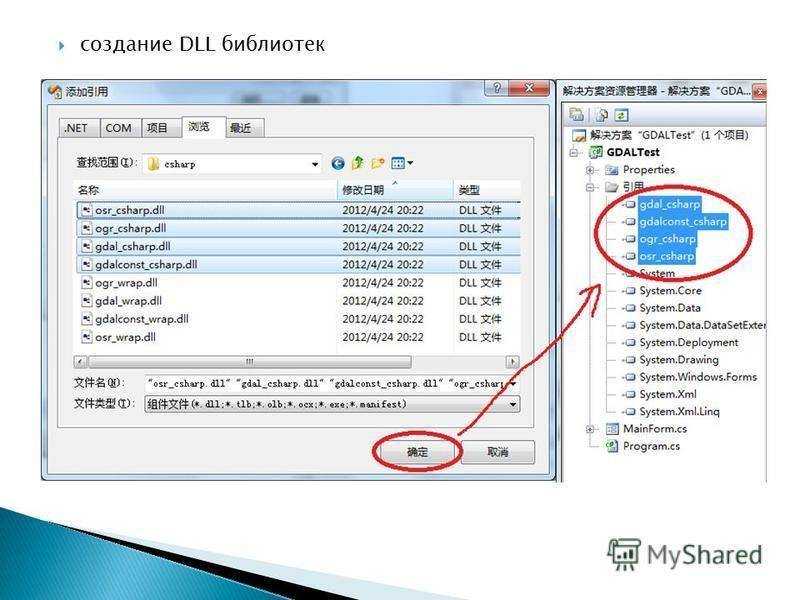The height and width of the screenshot is (600, 800).
Task: Click the 确定 button
Action: [417, 452]
